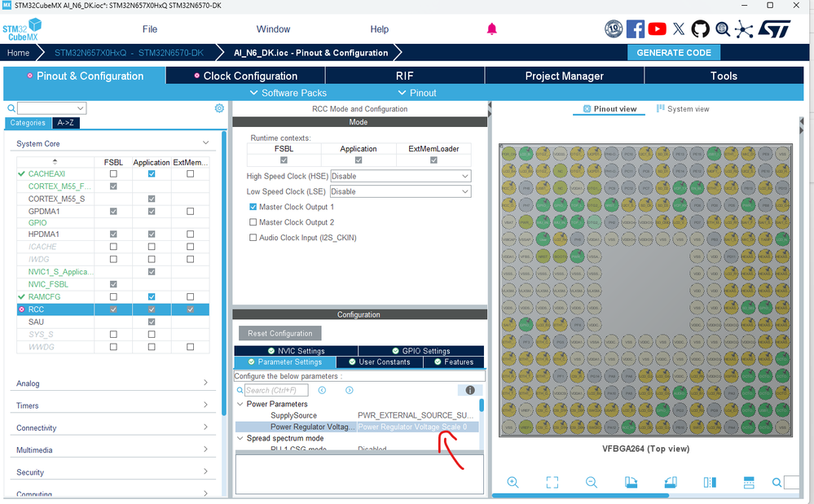Switch to the RIF tab
Viewport: 814px width, 504px height.
point(405,76)
